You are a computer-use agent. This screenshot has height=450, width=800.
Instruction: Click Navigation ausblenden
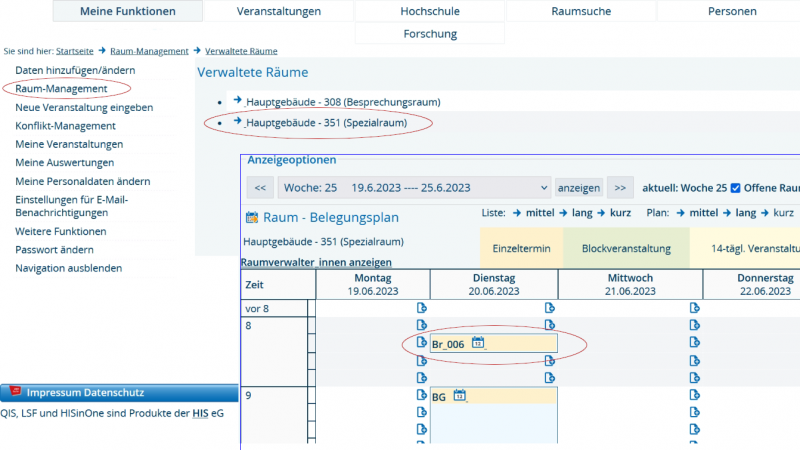tap(68, 268)
